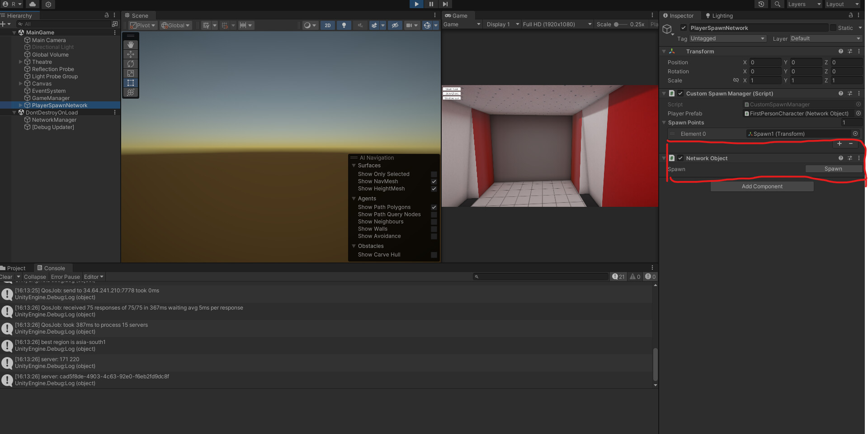868x434 pixels.
Task: Collapse the Agents section in AI Navigation
Action: click(354, 198)
